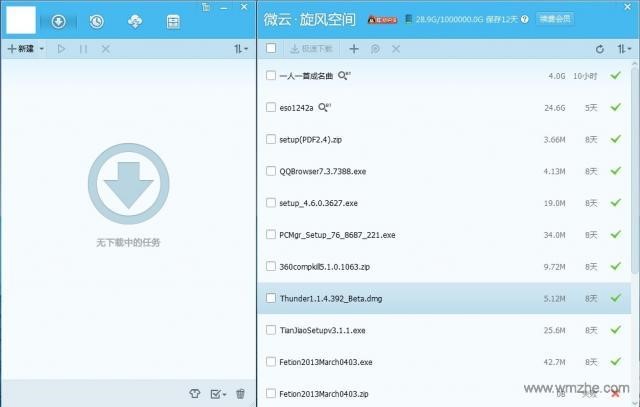The width and height of the screenshot is (640, 407).
Task: Expand the 新建 dropdown arrow
Action: point(41,49)
